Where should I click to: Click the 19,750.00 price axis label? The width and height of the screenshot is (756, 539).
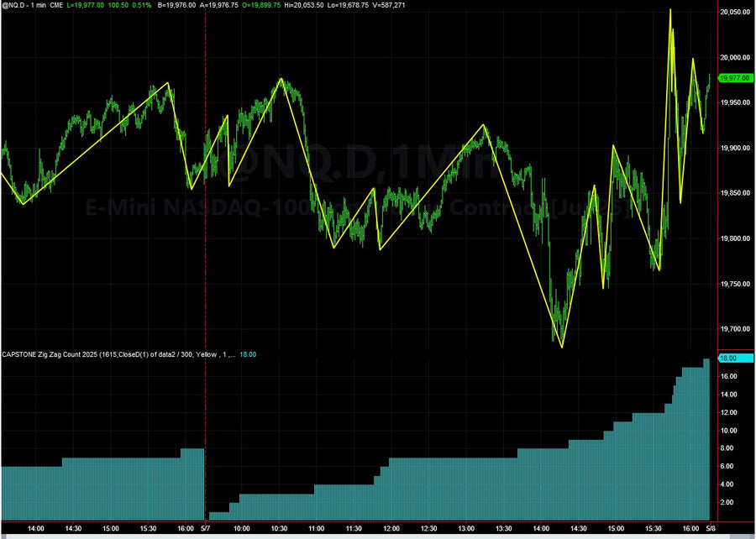(735, 284)
